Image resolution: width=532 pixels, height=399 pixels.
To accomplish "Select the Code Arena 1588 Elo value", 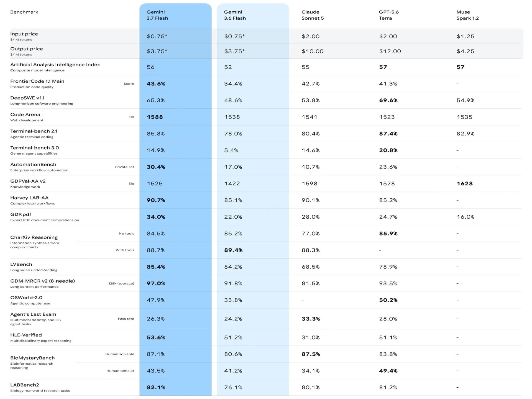I will [x=155, y=117].
